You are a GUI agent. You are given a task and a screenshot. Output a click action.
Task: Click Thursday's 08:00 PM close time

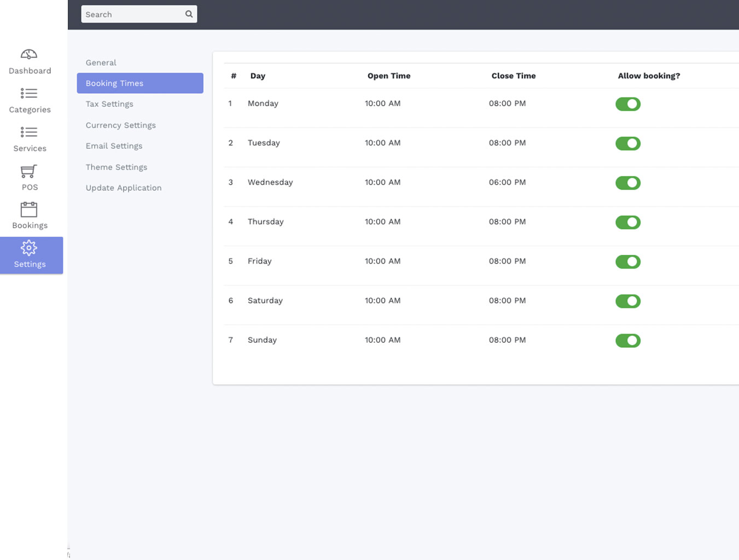click(x=508, y=221)
